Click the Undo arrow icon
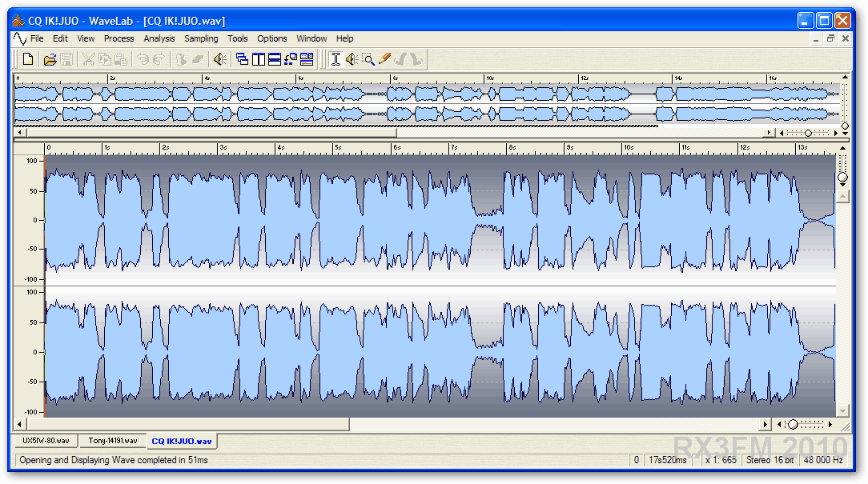The width and height of the screenshot is (868, 484). pos(143,59)
